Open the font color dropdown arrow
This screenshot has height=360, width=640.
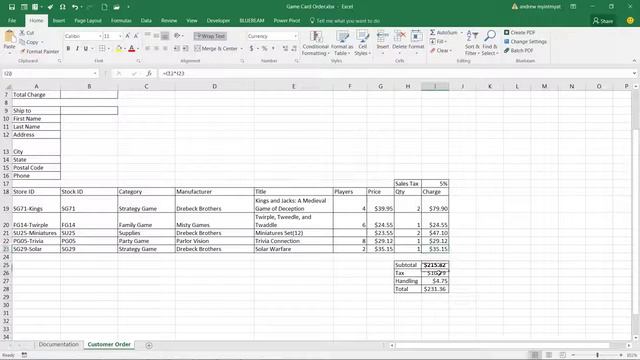coord(138,49)
